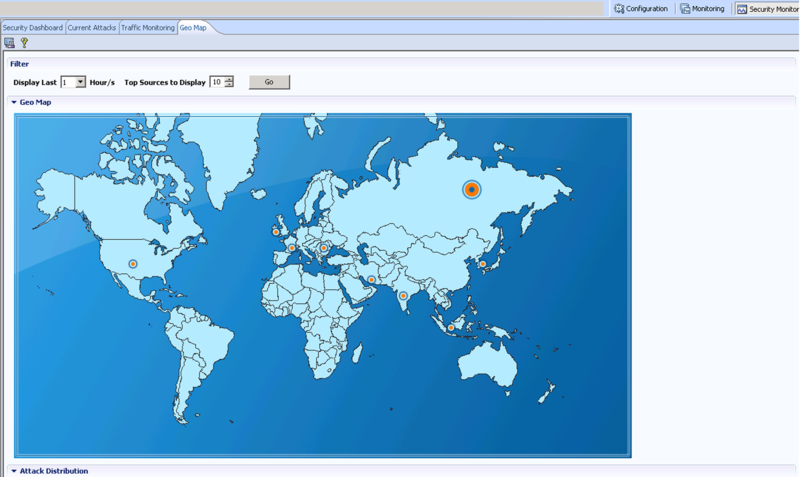This screenshot has height=477, width=800.
Task: Click the Configuration gear icon
Action: tap(619, 9)
